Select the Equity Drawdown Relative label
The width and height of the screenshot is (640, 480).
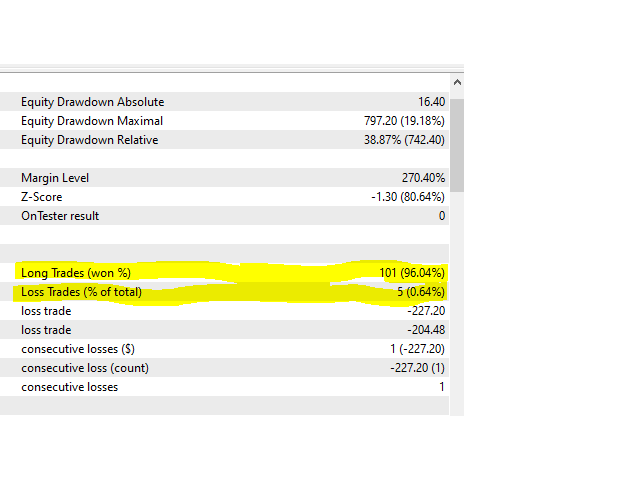(89, 140)
